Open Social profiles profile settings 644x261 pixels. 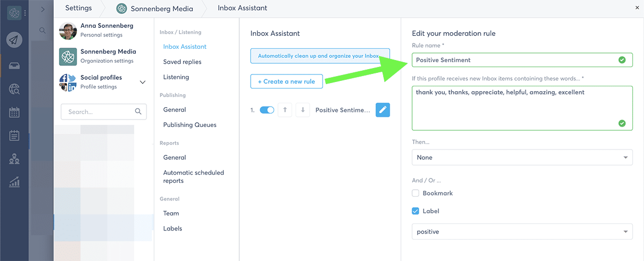(101, 82)
